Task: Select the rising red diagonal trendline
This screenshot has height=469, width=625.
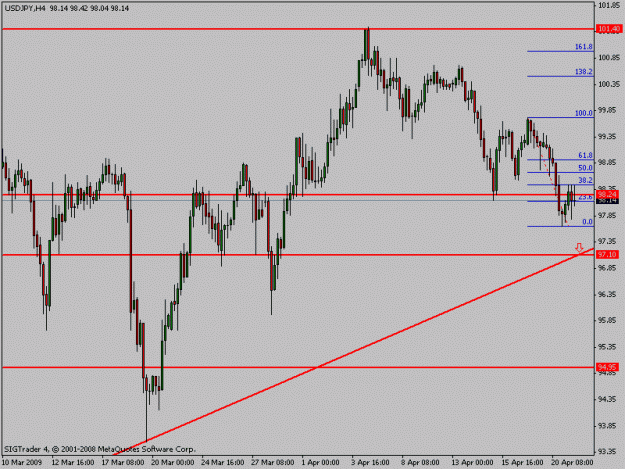Action: (x=354, y=351)
